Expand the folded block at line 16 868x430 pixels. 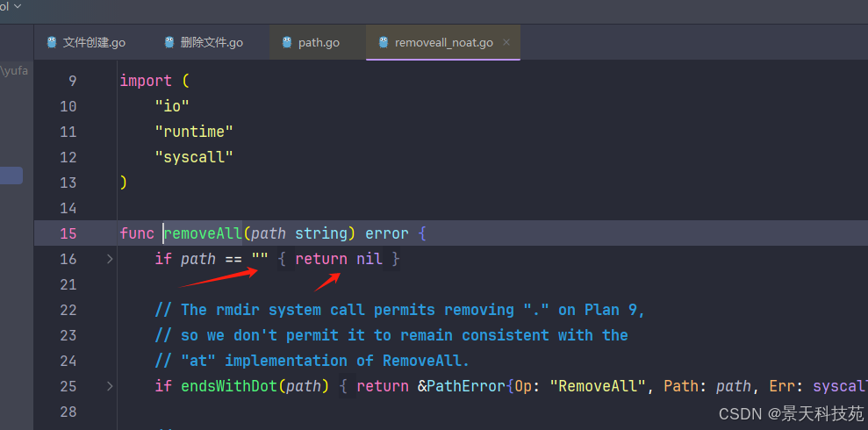[110, 259]
